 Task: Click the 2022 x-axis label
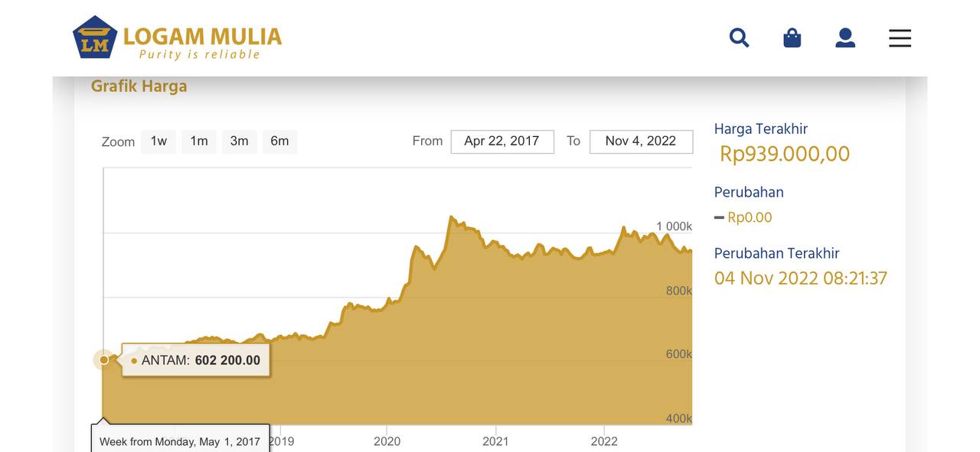pos(604,441)
